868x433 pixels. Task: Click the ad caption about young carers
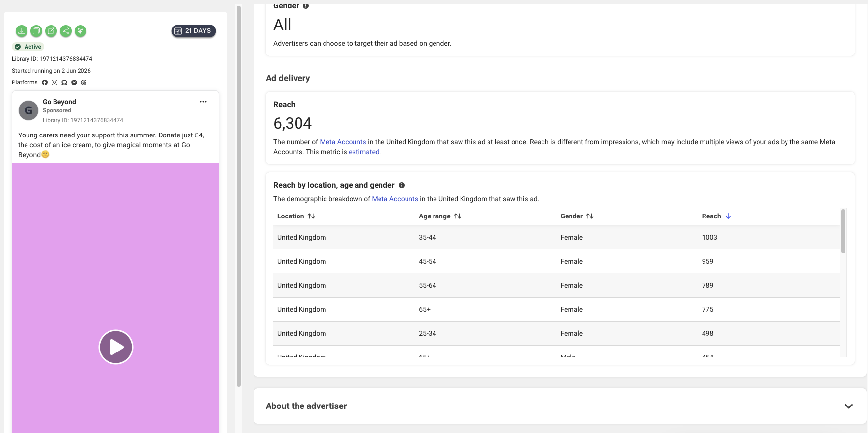[111, 145]
